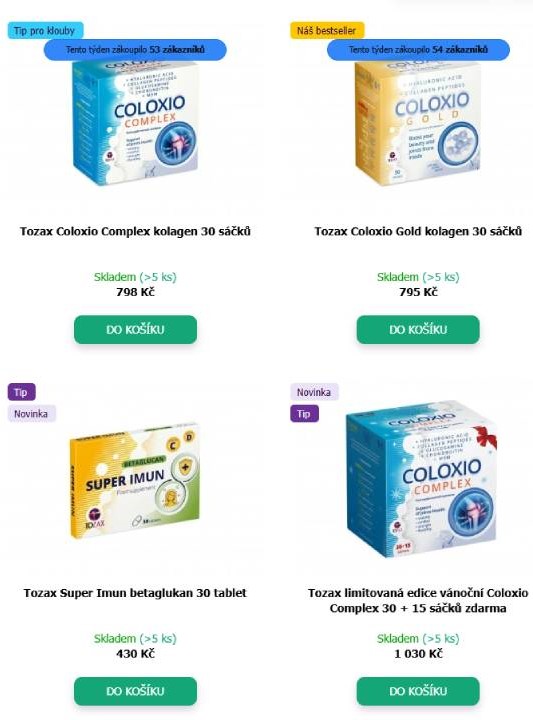Open Tozax Coloxio Complex kolagen product title
Screen dimensions: 533x720
point(135,231)
